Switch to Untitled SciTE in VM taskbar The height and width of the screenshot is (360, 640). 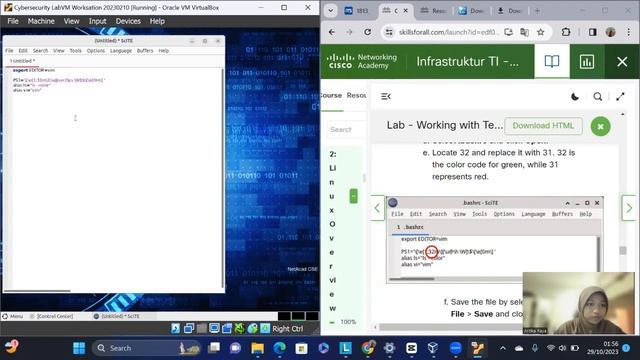point(117,316)
